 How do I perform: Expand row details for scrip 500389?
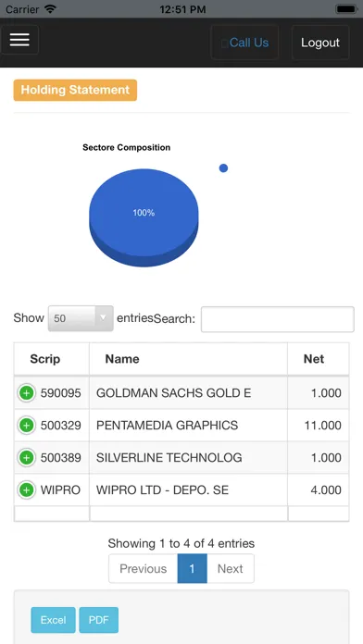(x=26, y=457)
